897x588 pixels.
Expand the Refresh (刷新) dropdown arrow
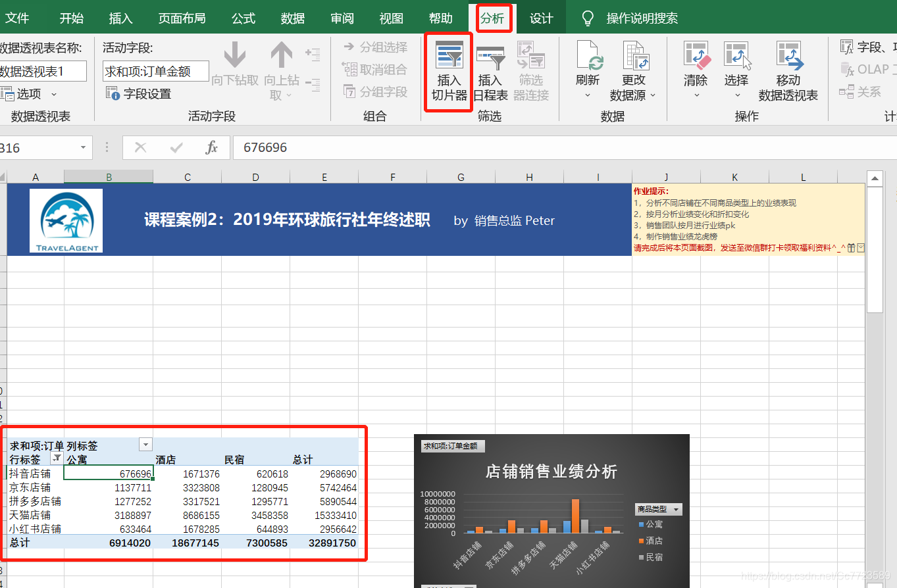[588, 96]
